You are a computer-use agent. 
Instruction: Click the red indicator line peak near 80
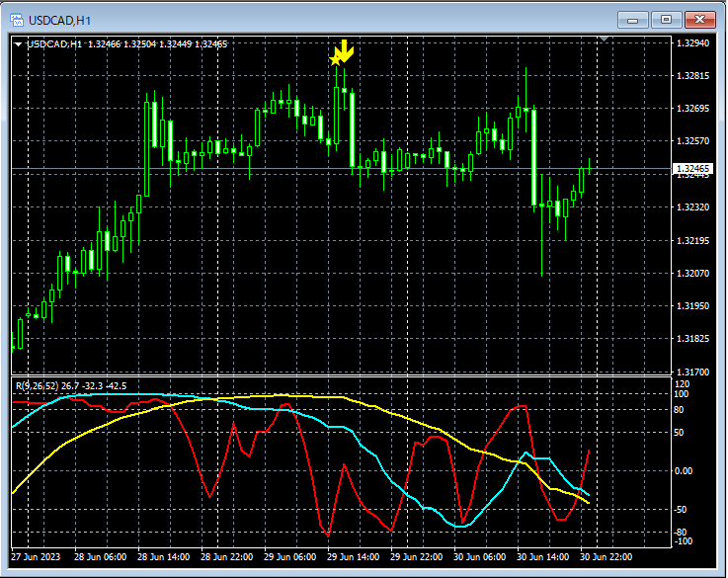(522, 407)
